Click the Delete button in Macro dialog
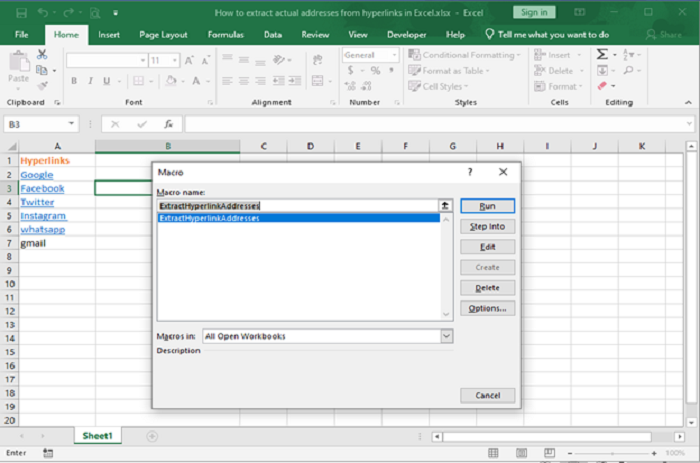The image size is (700, 463). coord(488,288)
